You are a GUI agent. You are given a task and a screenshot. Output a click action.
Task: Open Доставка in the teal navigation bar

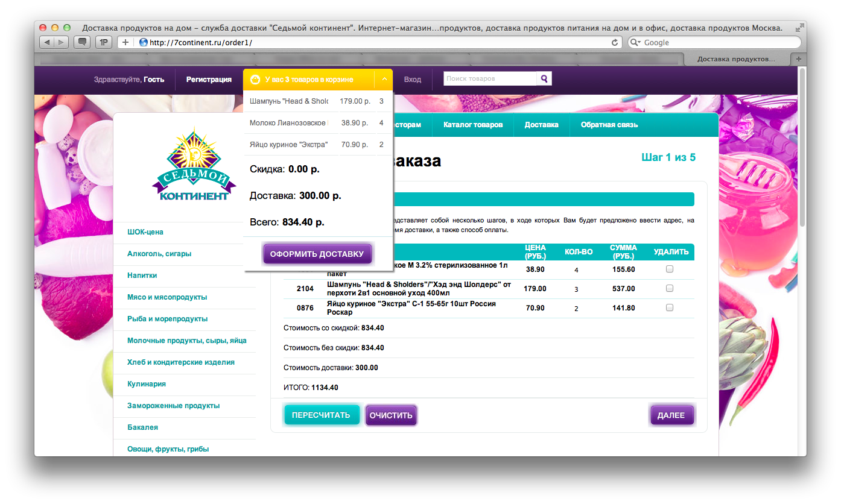click(542, 125)
